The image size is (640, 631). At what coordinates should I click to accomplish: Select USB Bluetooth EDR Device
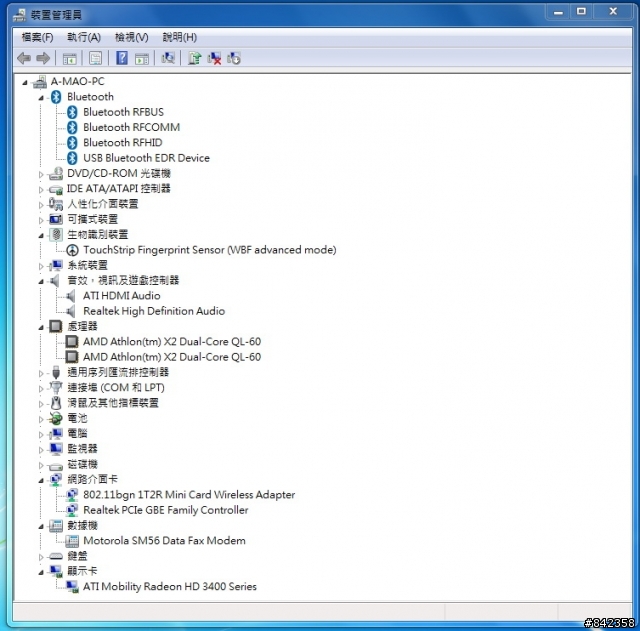pyautogui.click(x=147, y=158)
